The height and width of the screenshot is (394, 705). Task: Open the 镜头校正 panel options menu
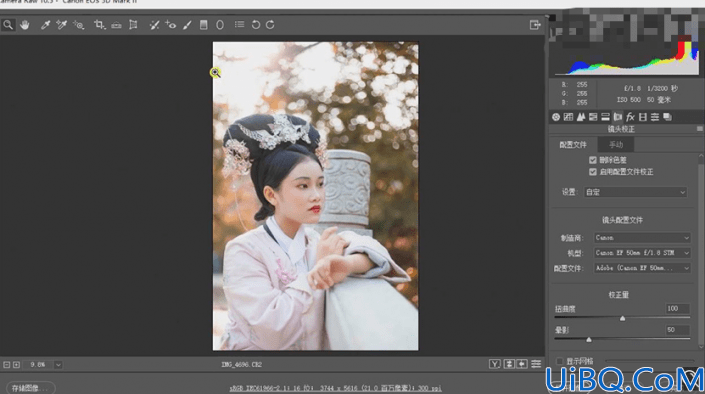(x=700, y=129)
